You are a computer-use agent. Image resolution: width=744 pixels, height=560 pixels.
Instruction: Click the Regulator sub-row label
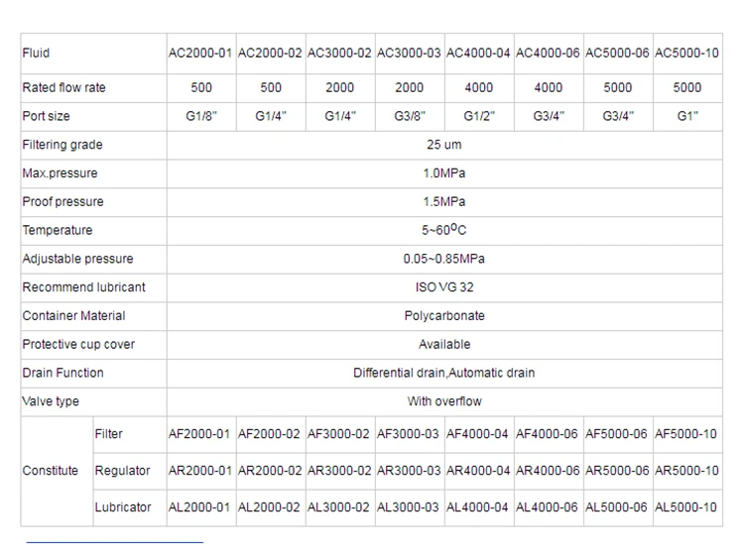click(x=122, y=471)
